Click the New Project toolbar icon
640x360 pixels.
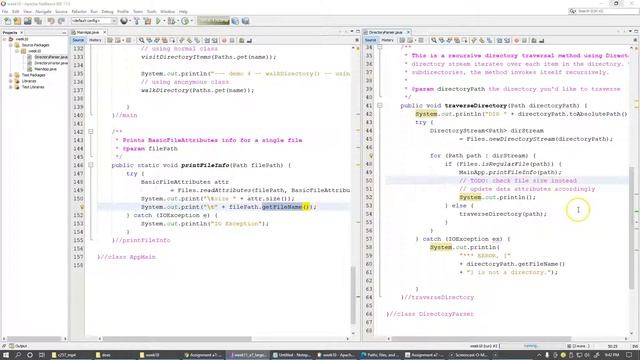(x=18, y=21)
